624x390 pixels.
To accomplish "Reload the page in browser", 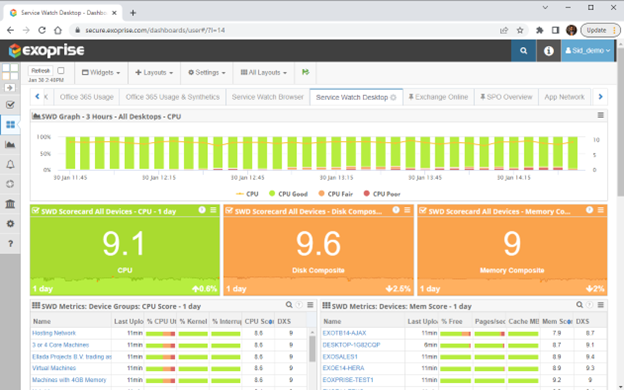I will [x=42, y=30].
